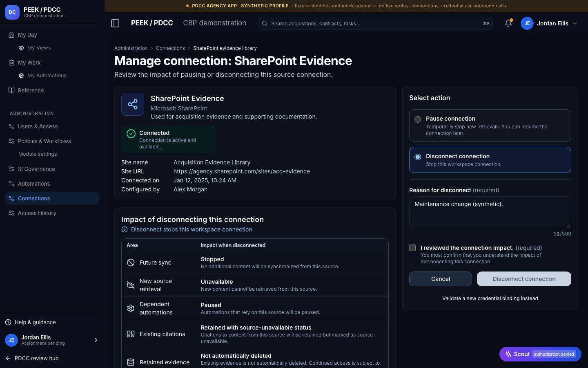The width and height of the screenshot is (588, 368).
Task: Open the Reference sidebar item
Action: tap(52, 90)
